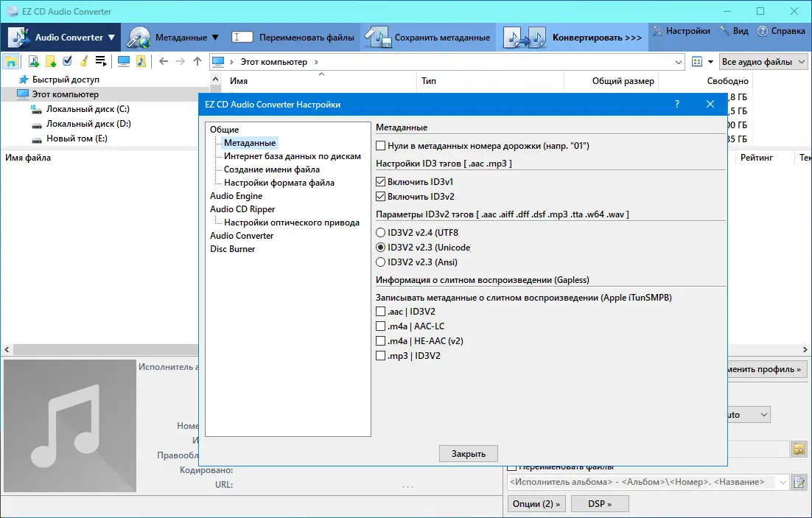Select Локальный диск (D:) in tree
This screenshot has height=518, width=812.
88,124
